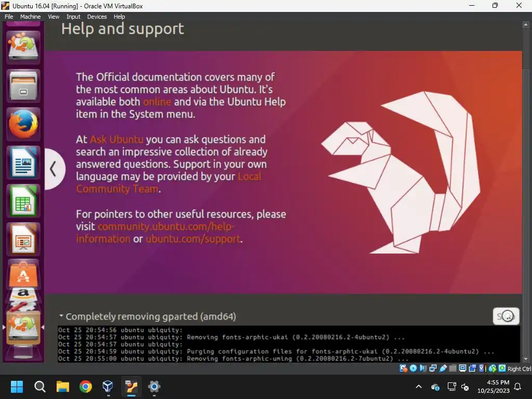Click the Install Ubuntu launcher icon at top
This screenshot has height=399, width=532.
[x=23, y=47]
